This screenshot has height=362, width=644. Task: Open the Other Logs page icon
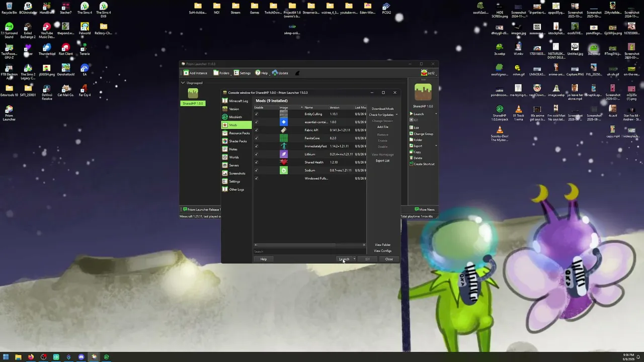(225, 190)
